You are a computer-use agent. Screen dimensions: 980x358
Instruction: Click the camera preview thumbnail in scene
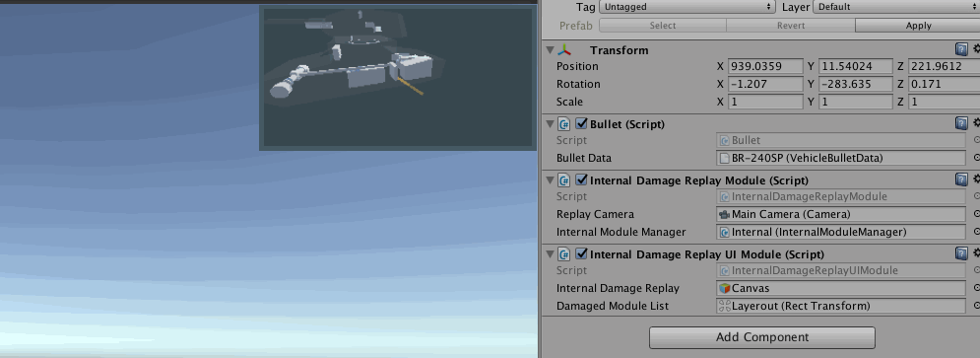click(398, 78)
